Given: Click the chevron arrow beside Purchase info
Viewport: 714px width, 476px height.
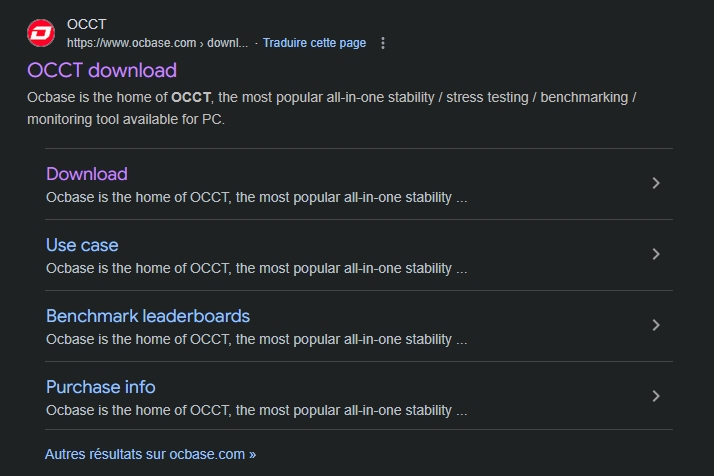Looking at the screenshot, I should [656, 396].
